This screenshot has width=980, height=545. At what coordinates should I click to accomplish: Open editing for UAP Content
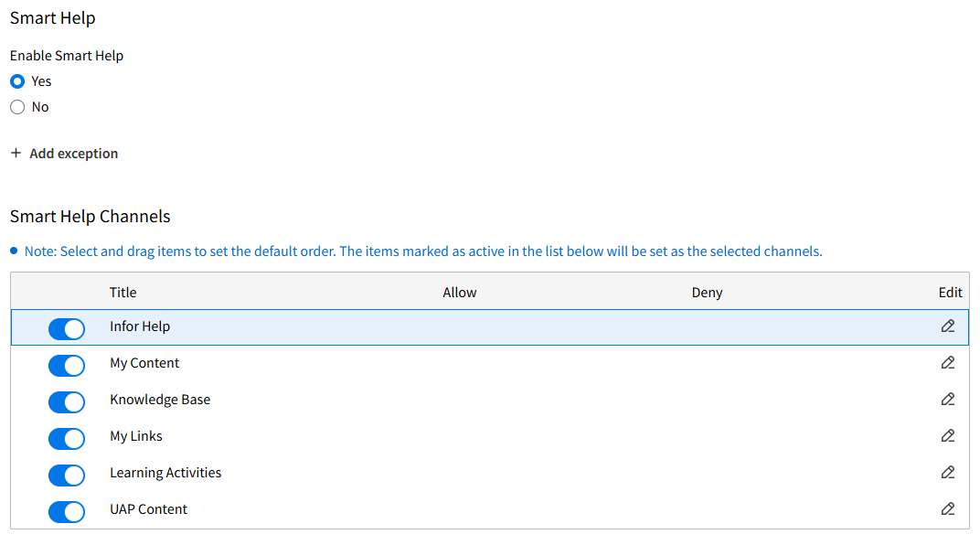click(x=948, y=509)
